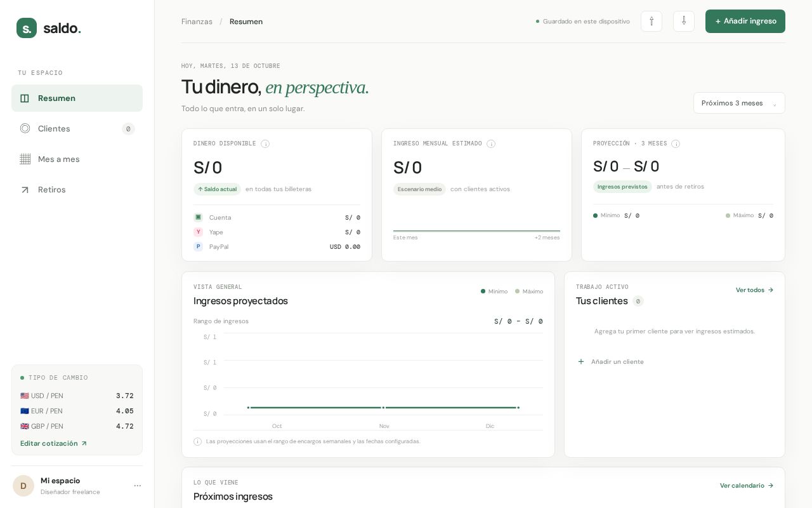Screen dimensions: 812x508
Task: Click the USD / PEN rate 3.72
Action: 124,396
